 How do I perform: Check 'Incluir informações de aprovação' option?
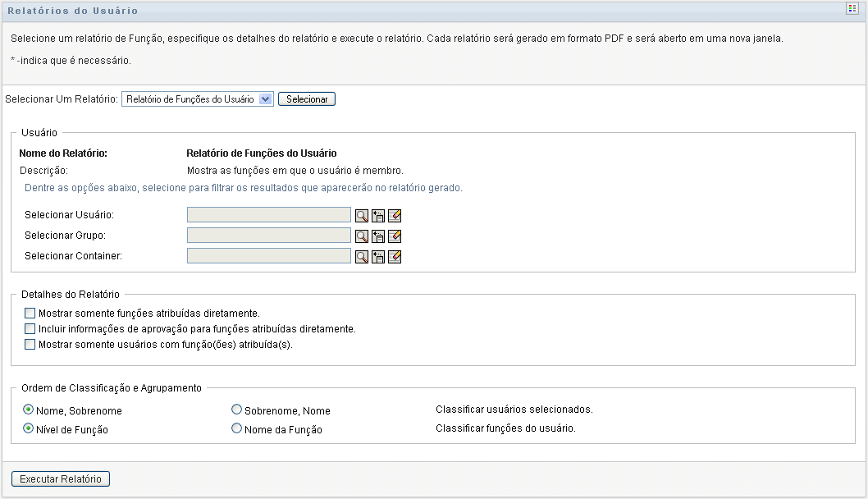tap(30, 328)
